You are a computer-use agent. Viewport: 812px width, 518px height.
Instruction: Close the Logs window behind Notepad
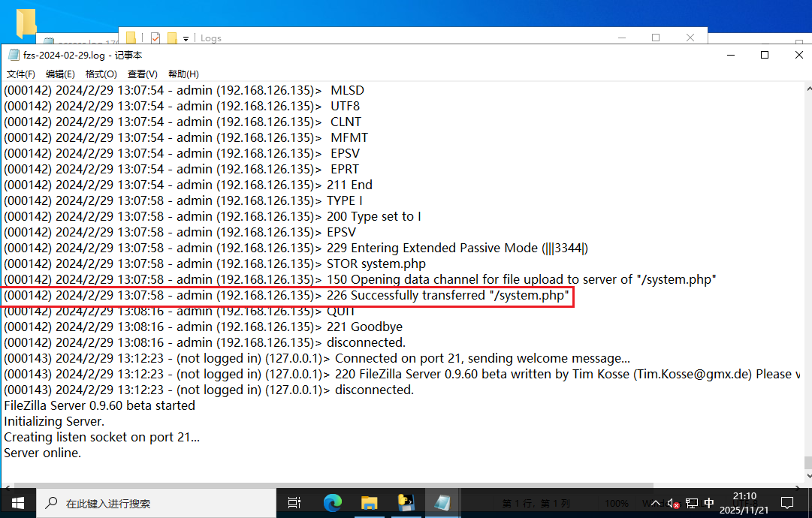(x=690, y=38)
